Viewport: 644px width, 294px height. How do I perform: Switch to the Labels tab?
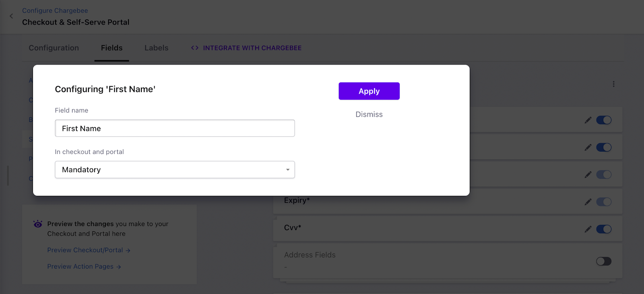pos(157,48)
